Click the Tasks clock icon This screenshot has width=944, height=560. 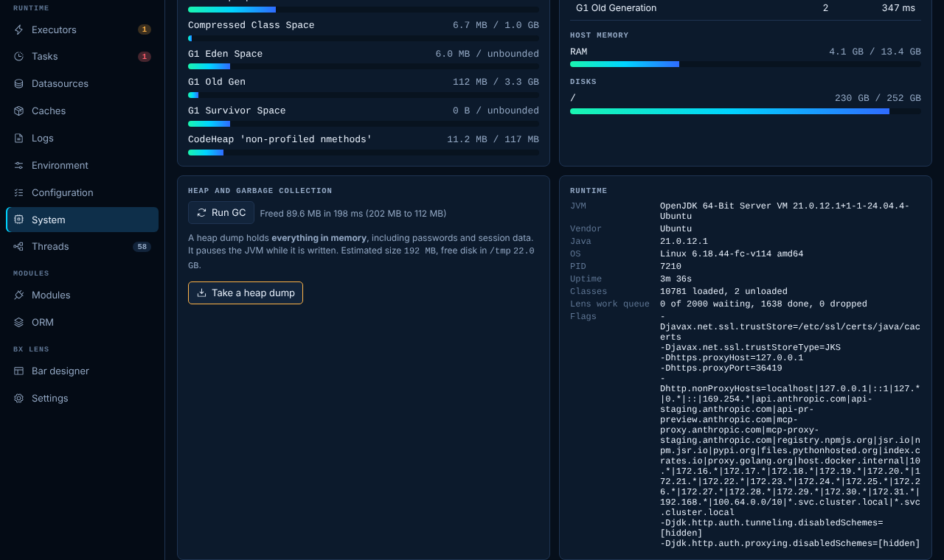[18, 57]
